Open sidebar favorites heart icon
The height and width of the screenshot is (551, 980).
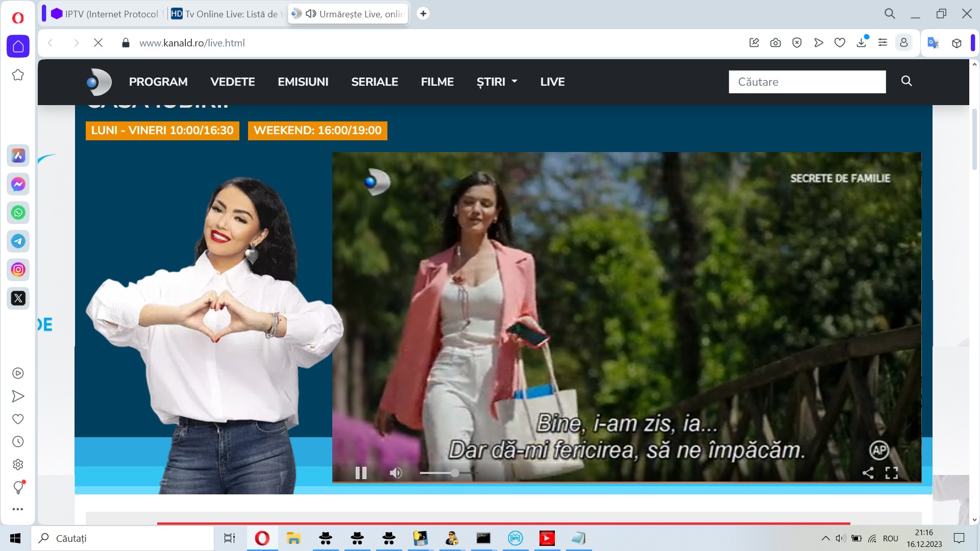18,419
